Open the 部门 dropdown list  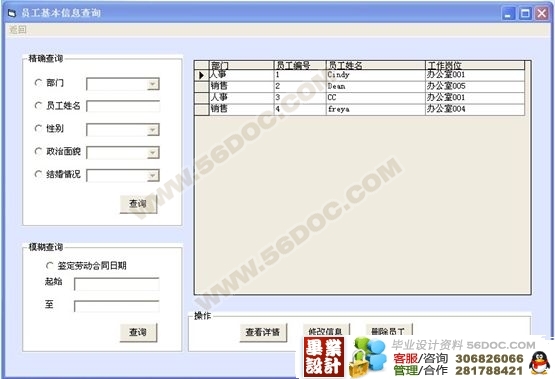pos(153,84)
